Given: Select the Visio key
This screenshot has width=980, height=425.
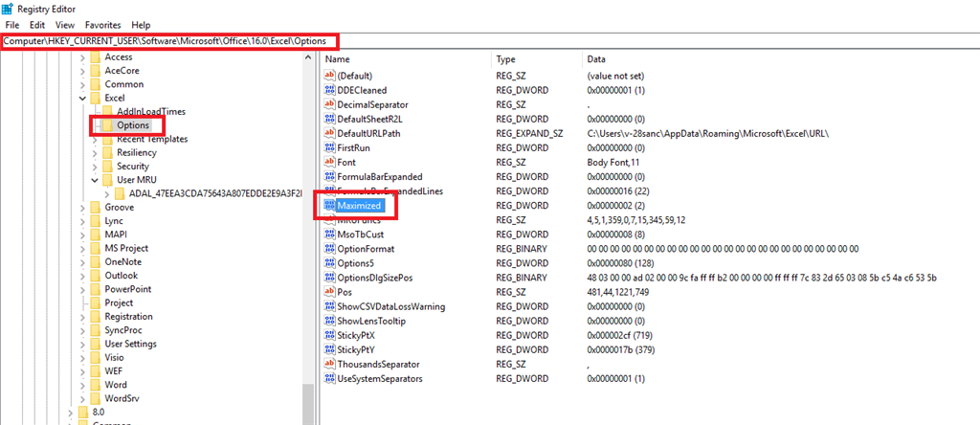Looking at the screenshot, I should click(x=115, y=357).
